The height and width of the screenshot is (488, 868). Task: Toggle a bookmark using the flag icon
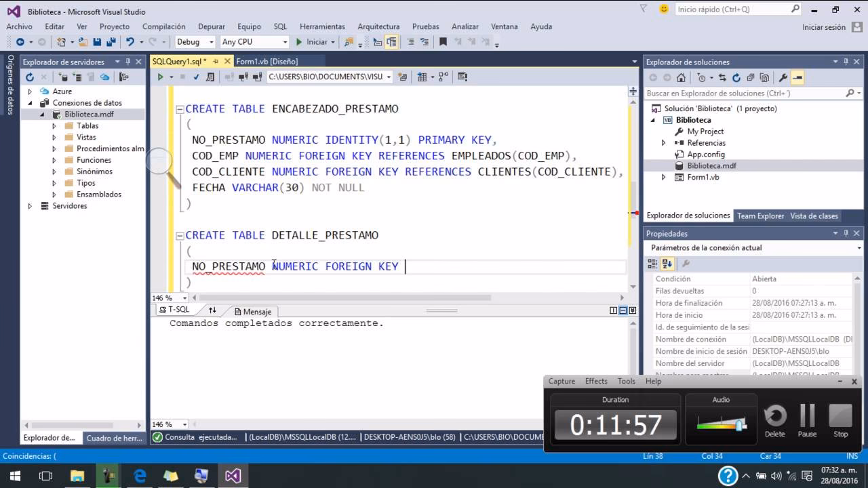(443, 41)
